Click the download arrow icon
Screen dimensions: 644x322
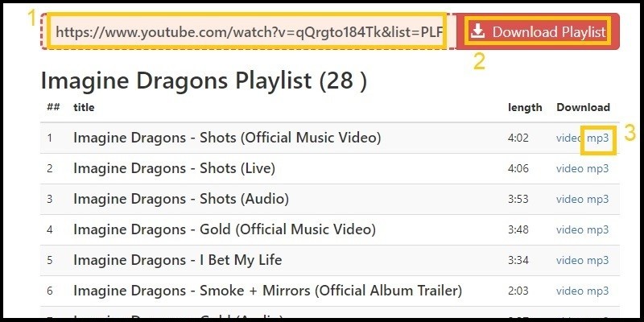point(478,31)
